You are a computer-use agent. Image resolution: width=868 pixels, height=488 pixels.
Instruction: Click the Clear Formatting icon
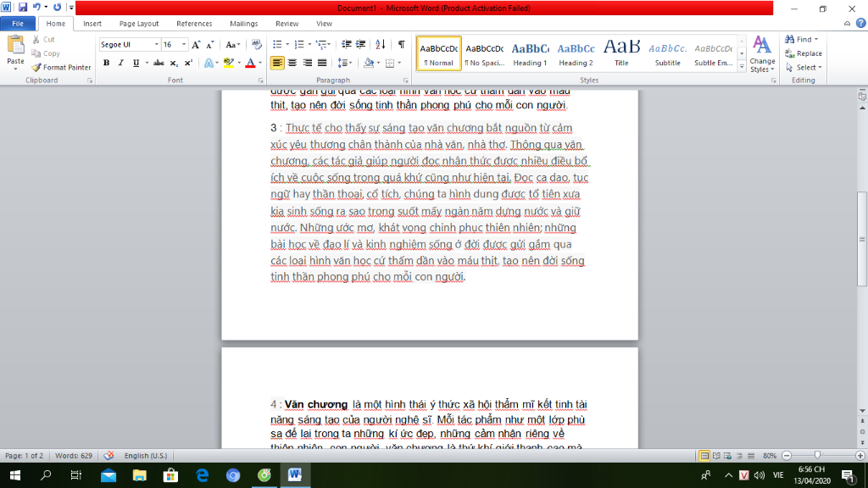point(256,45)
